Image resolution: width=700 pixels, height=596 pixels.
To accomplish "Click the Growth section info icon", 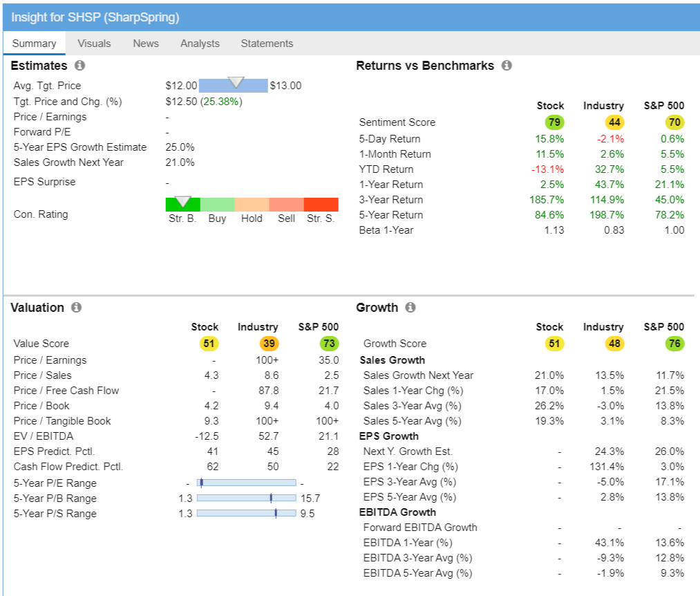I will tap(411, 307).
